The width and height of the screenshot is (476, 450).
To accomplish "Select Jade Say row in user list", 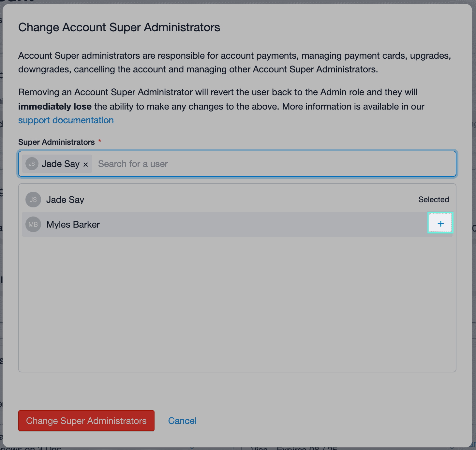I will pyautogui.click(x=237, y=200).
